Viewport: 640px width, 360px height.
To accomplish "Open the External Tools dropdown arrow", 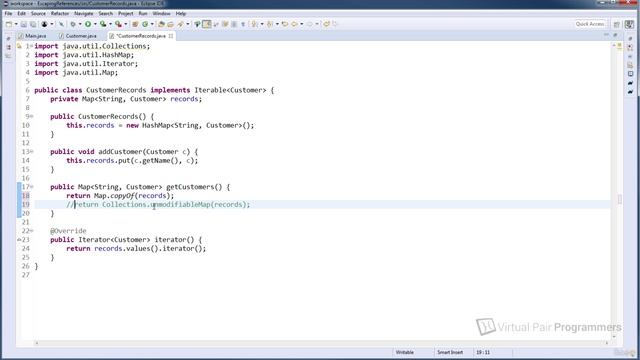I will point(125,24).
